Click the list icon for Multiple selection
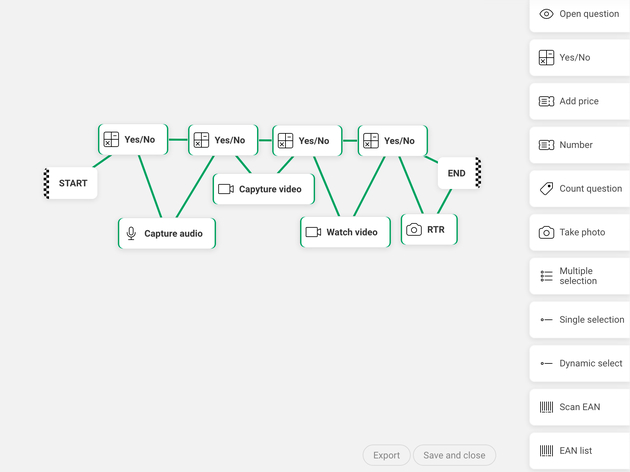 (546, 276)
